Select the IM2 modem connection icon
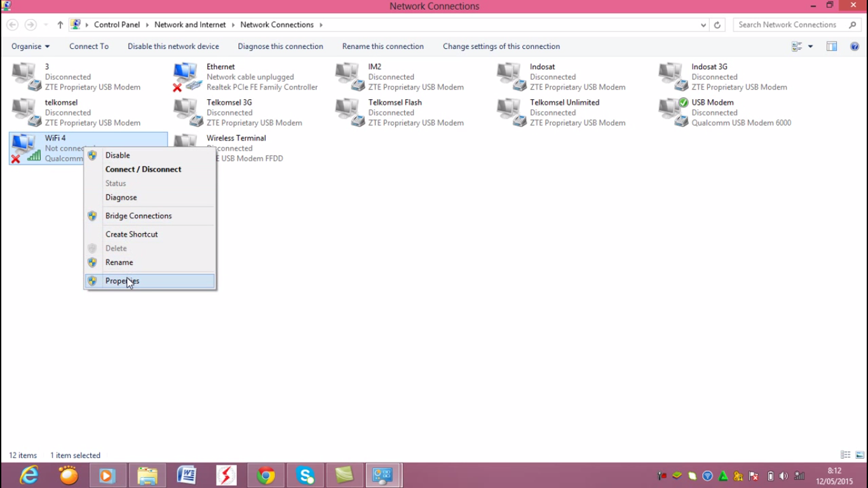Screen dimensions: 868x488 (351, 76)
